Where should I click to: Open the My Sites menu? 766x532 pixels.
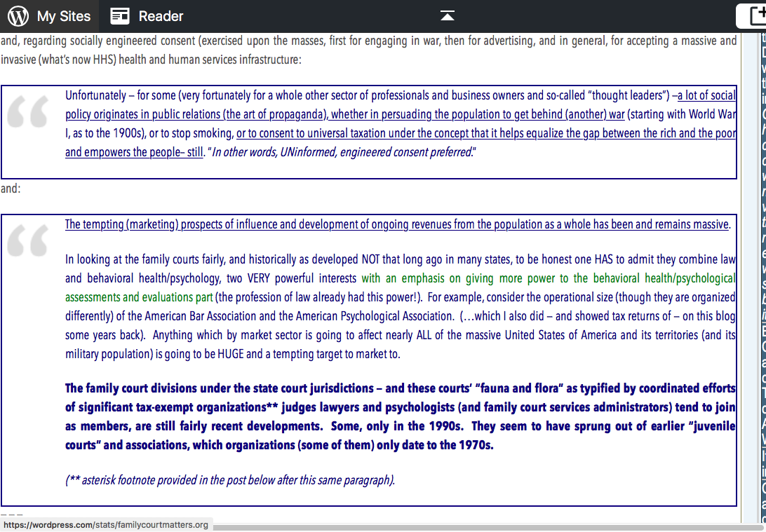(63, 15)
